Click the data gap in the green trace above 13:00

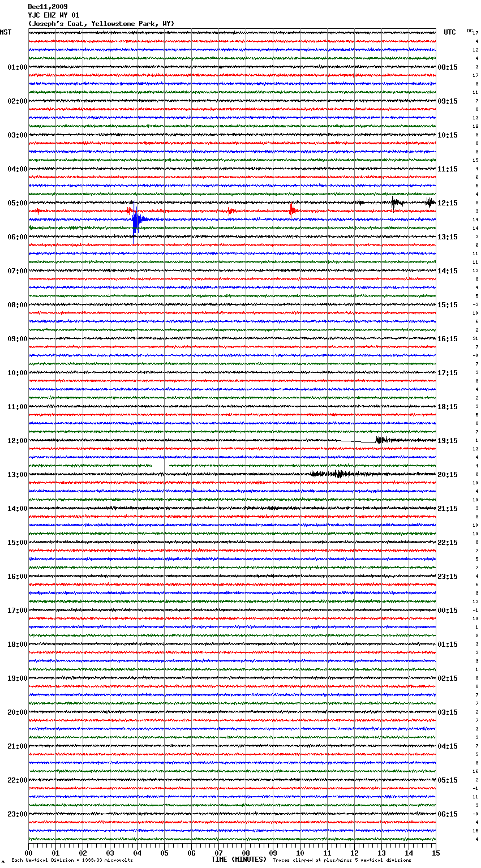coord(160,466)
